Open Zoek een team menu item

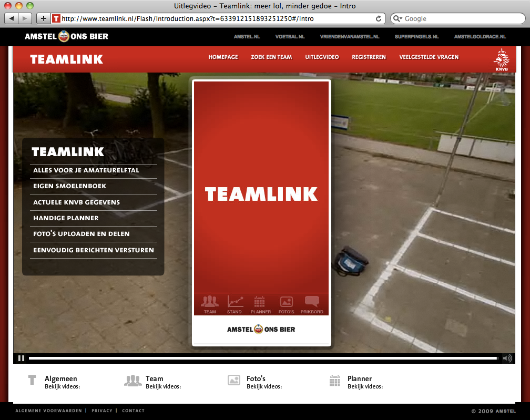click(271, 57)
